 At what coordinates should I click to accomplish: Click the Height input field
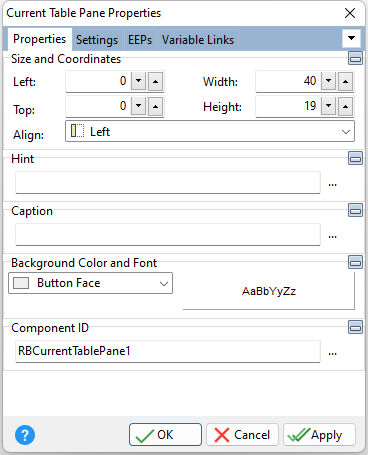point(288,106)
